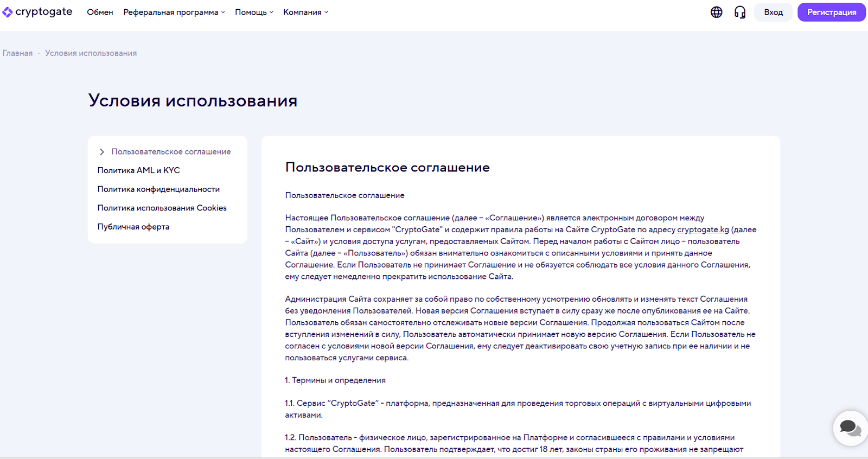This screenshot has height=459, width=868.
Task: Click the Регистрация sign-up button
Action: (x=831, y=12)
